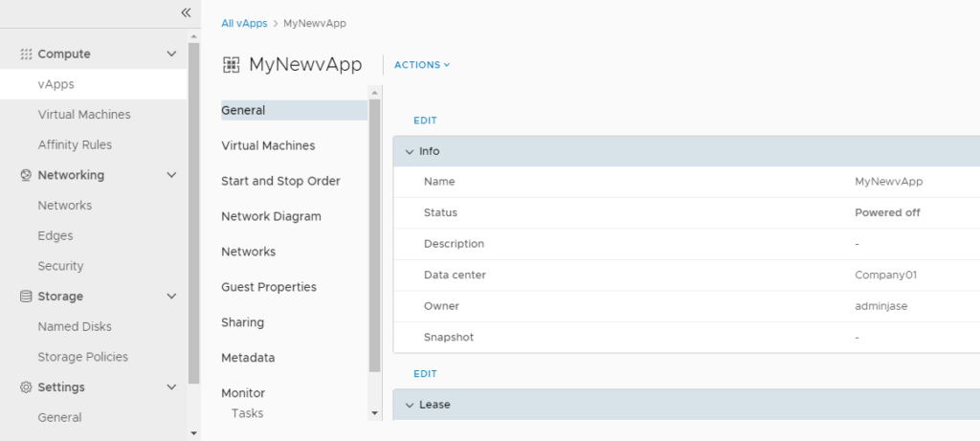The image size is (980, 441).
Task: Collapse the Lease panel chevron
Action: click(x=410, y=405)
